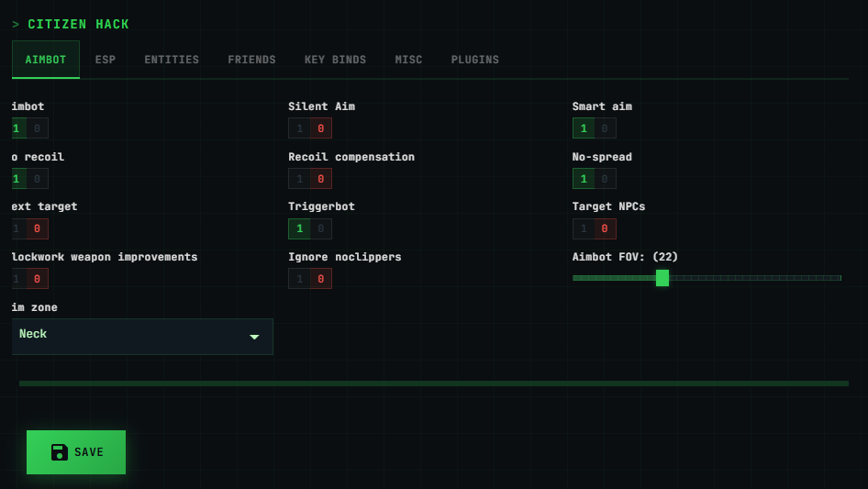Open the Entities tab

click(172, 60)
